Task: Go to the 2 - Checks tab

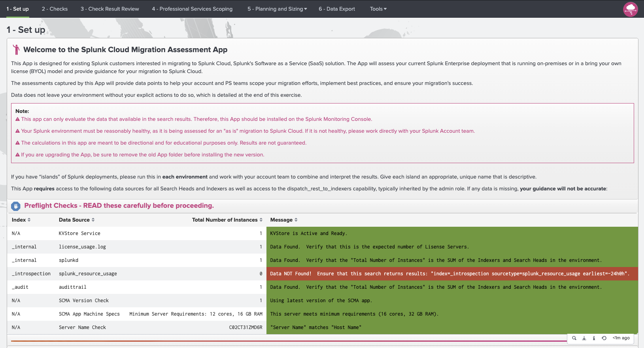Action: [x=55, y=9]
